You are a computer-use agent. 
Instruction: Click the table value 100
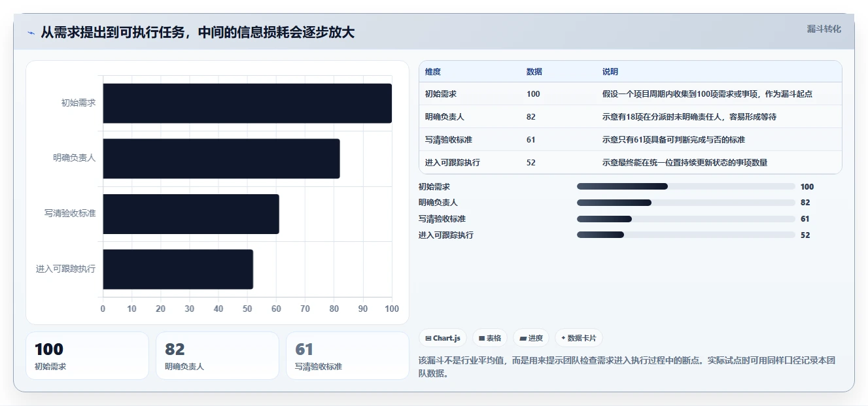[533, 94]
